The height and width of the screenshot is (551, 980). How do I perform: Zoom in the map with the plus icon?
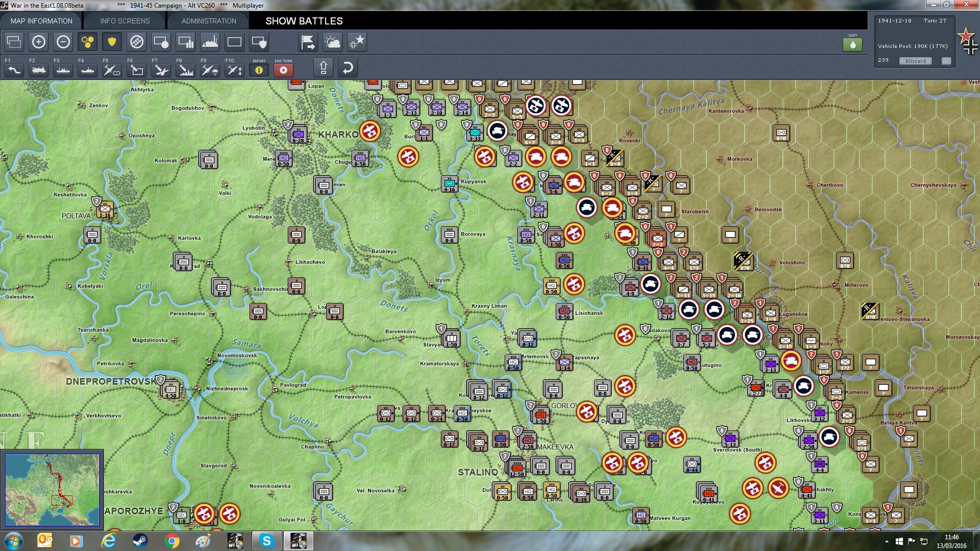[39, 42]
